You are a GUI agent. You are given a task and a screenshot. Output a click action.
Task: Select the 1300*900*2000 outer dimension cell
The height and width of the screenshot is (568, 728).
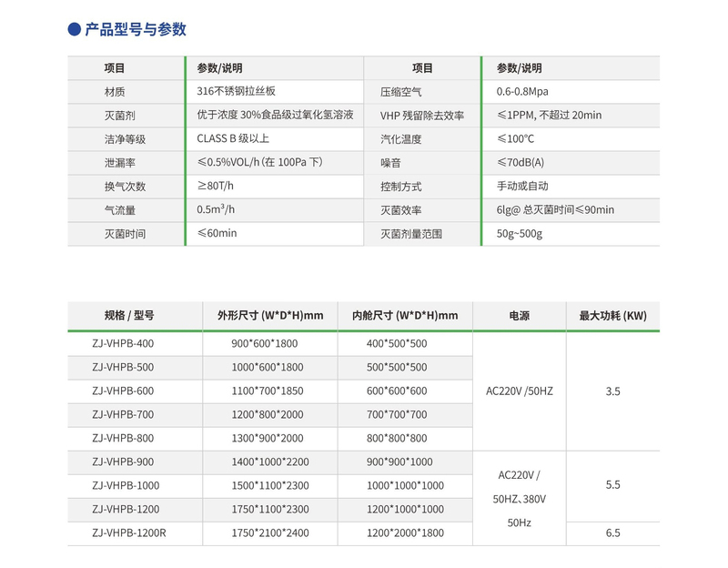coord(268,439)
